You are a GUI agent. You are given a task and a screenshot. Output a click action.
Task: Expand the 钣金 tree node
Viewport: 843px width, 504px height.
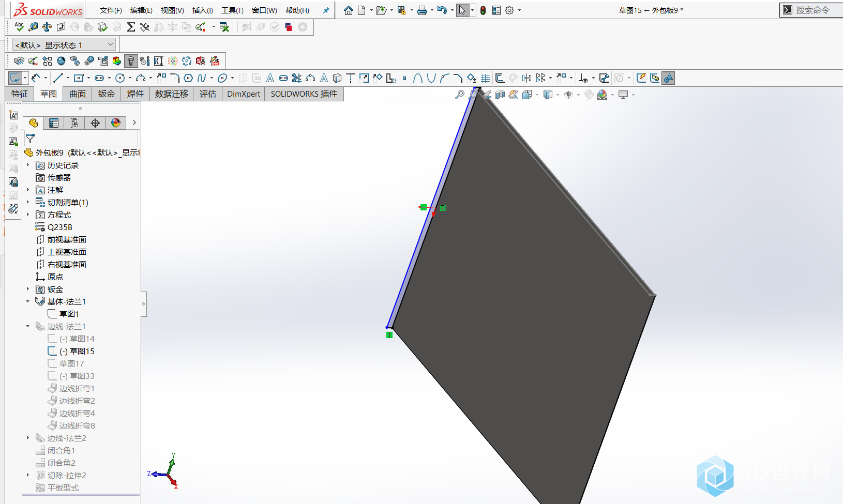click(28, 289)
